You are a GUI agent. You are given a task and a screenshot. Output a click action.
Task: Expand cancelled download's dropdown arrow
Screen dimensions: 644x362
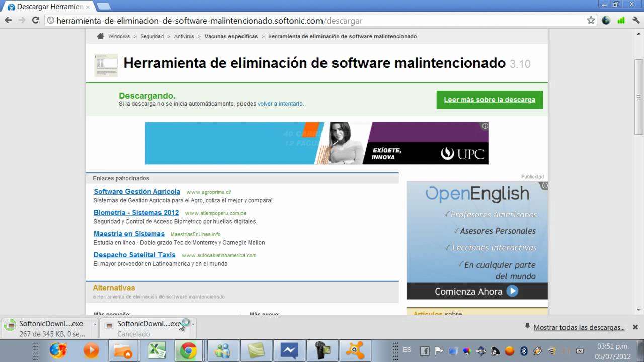(x=193, y=324)
